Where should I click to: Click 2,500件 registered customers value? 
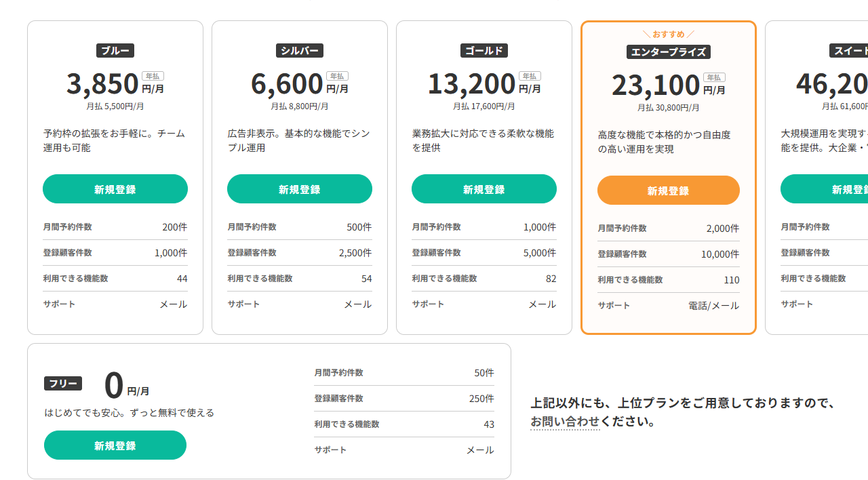tap(355, 253)
